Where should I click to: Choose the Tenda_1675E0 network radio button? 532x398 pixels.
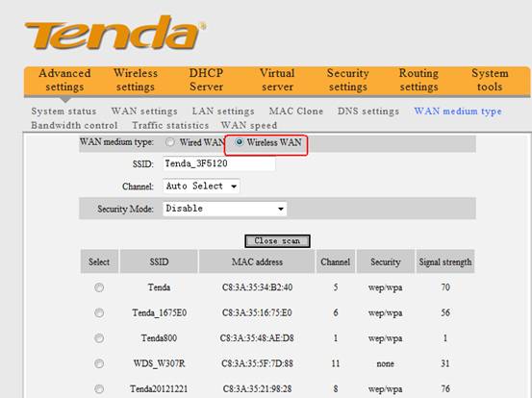click(x=99, y=312)
